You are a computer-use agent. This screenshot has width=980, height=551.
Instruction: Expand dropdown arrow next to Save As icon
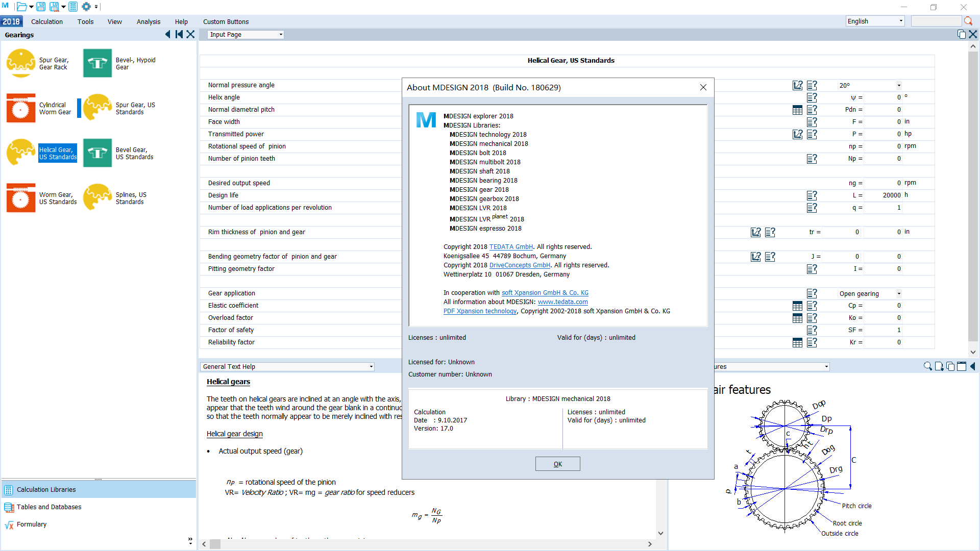click(63, 7)
